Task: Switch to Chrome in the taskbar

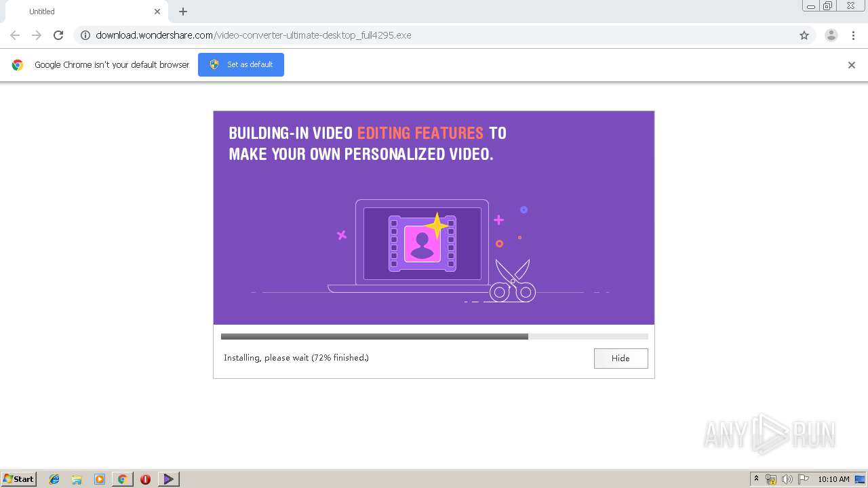Action: point(122,479)
